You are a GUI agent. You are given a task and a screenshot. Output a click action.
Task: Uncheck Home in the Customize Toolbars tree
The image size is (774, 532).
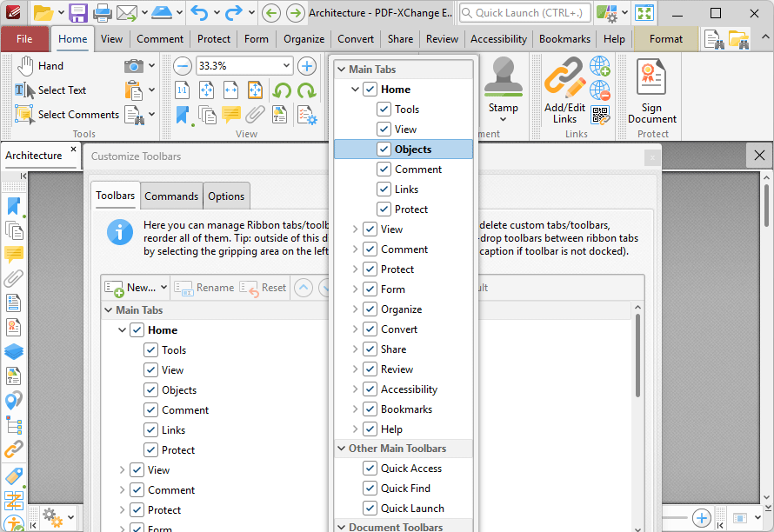tap(137, 329)
